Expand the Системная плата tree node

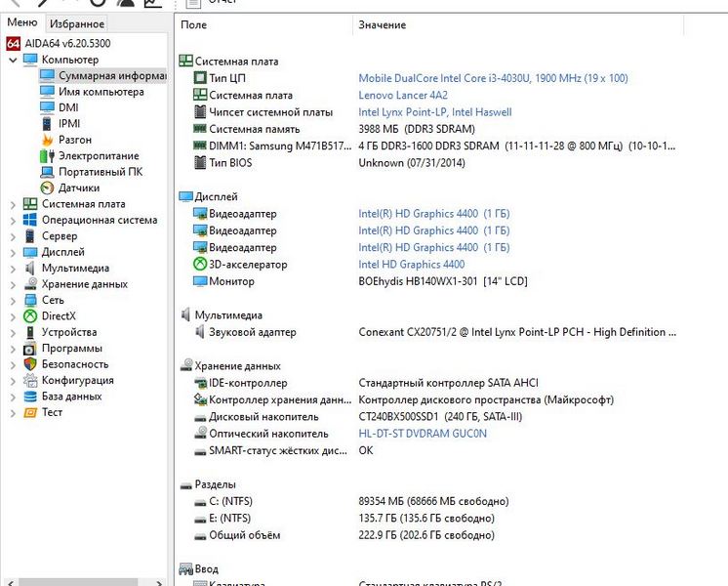13,204
